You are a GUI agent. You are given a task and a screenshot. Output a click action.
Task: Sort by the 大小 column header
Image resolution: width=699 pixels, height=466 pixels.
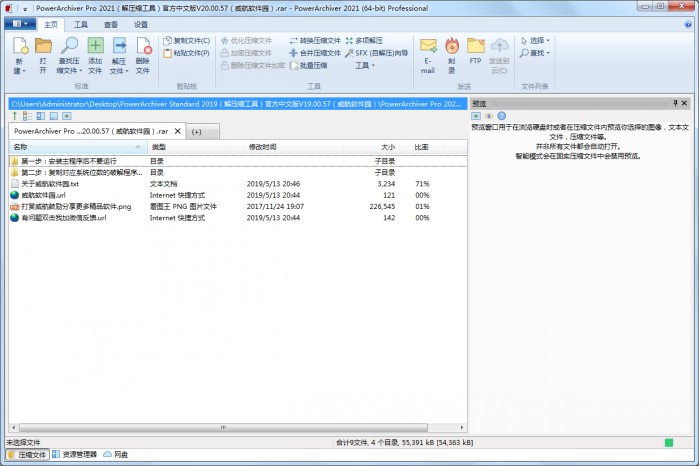click(371, 147)
